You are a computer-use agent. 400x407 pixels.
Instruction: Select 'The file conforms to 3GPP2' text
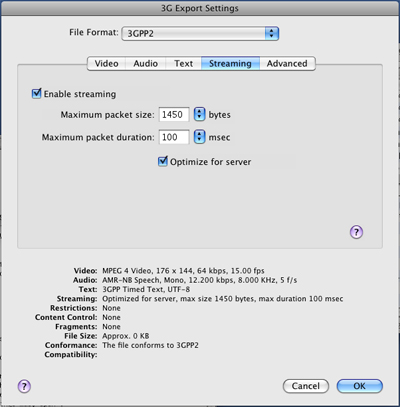pos(150,345)
